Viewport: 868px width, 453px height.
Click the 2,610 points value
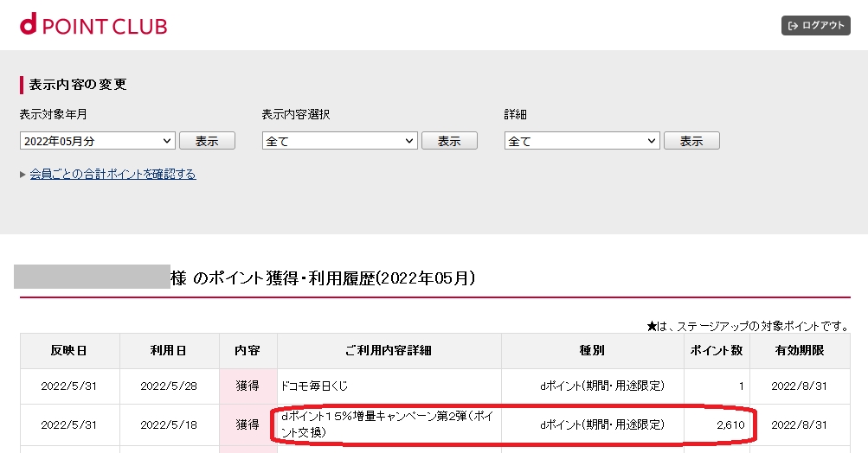(x=730, y=424)
